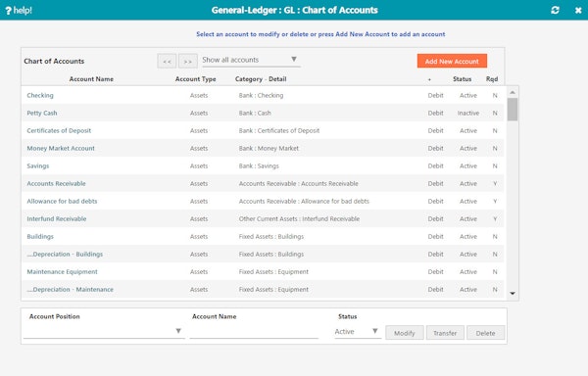The height and width of the screenshot is (376, 588).
Task: Click the accounts list scrollbar thumb
Action: point(513,110)
